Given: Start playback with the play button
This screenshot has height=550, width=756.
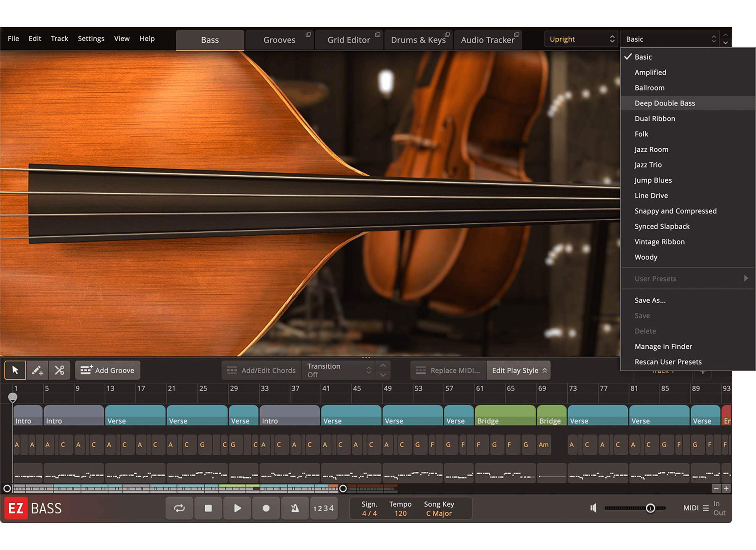Looking at the screenshot, I should (237, 508).
